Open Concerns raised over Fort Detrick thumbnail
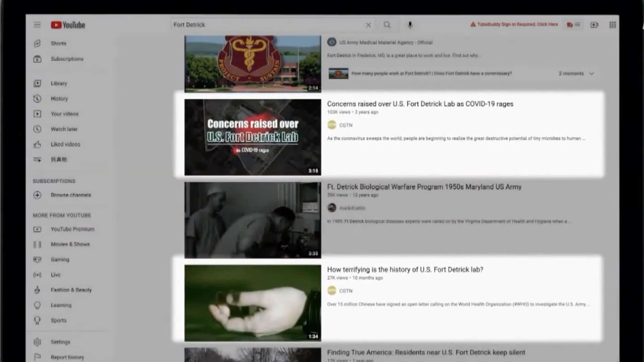 click(253, 137)
